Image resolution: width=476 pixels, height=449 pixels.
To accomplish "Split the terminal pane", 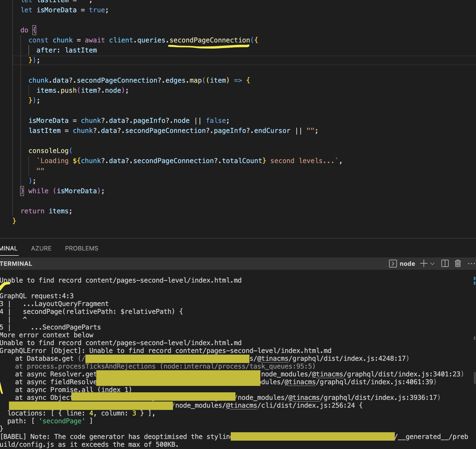I will pos(445,264).
